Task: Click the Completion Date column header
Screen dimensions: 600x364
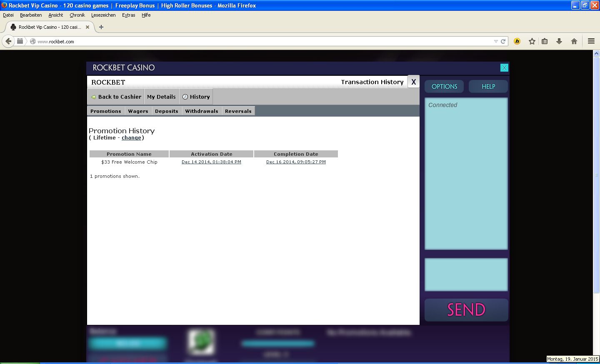Action: pyautogui.click(x=296, y=154)
